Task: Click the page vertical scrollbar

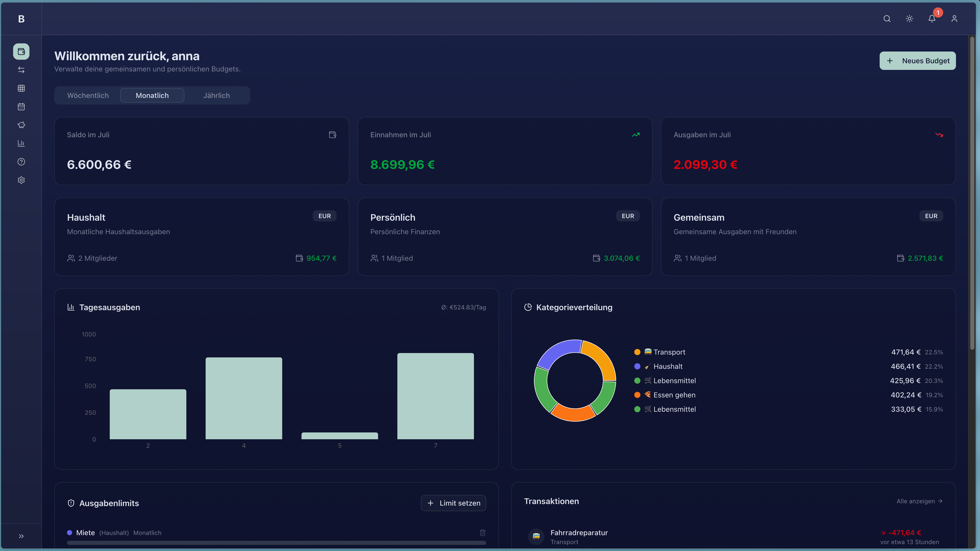Action: (x=972, y=193)
